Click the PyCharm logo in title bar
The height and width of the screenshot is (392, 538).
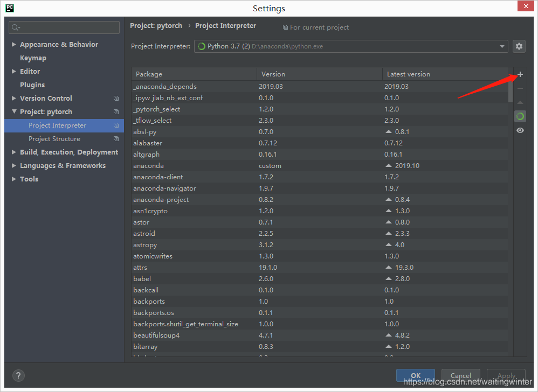pyautogui.click(x=10, y=8)
